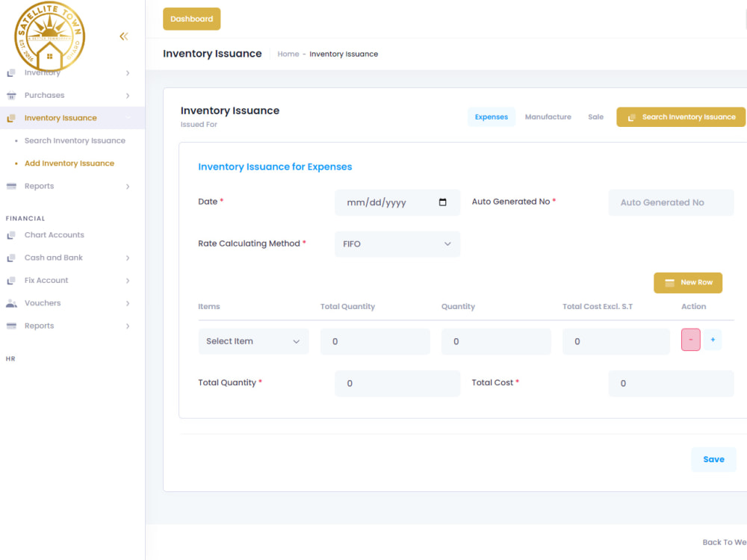Switch to the Sale tab
The height and width of the screenshot is (560, 747).
click(595, 117)
